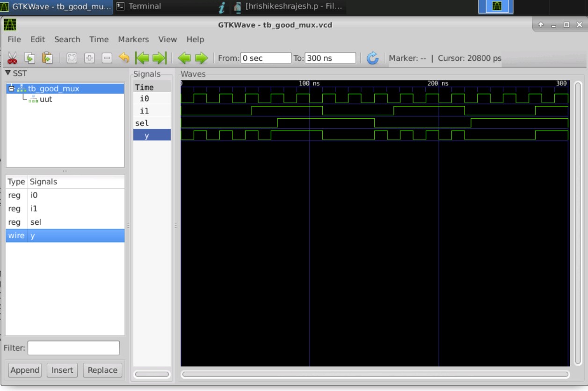Reload the waveform with the blue circular arrow
The image size is (588, 391).
[373, 59]
